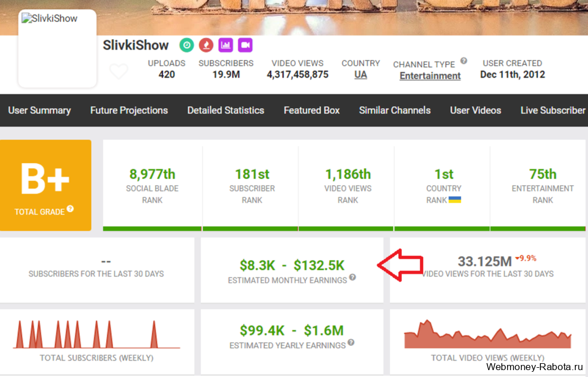Follow the UA country link
588x377 pixels.
361,75
